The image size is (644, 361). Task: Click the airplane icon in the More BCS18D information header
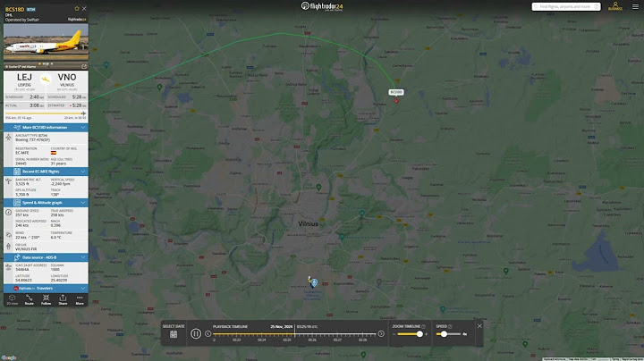(17, 128)
